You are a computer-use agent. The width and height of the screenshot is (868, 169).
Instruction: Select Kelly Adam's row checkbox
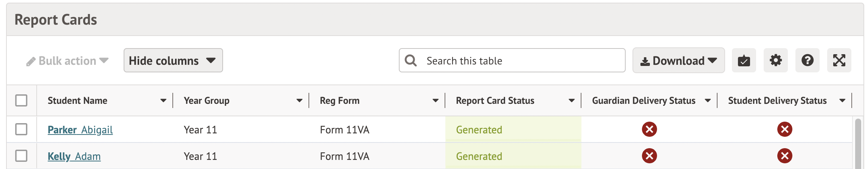[x=21, y=156]
